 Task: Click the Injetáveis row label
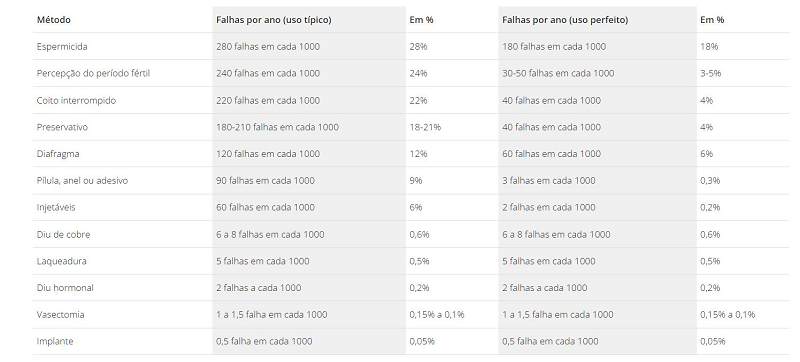pyautogui.click(x=56, y=208)
